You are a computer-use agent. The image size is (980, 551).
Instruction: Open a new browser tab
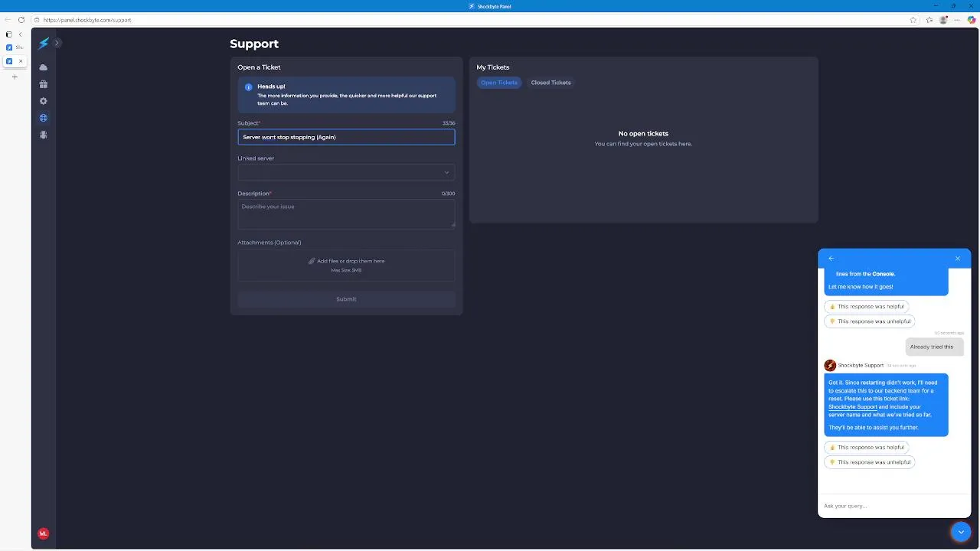[15, 77]
